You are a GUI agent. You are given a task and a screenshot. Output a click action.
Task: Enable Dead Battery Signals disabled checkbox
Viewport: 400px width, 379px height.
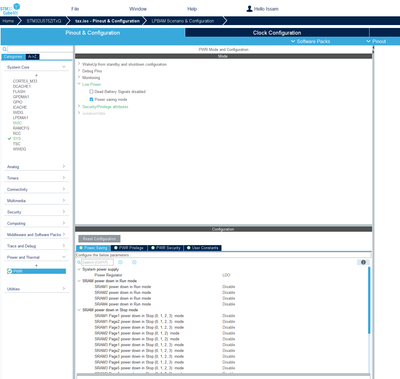click(91, 91)
